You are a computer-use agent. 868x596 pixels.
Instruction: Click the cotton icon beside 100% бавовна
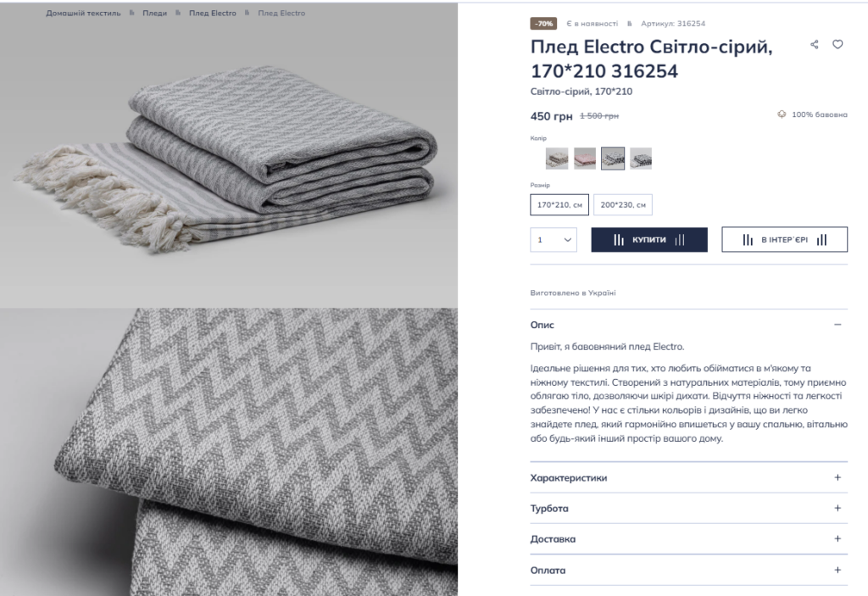[782, 114]
